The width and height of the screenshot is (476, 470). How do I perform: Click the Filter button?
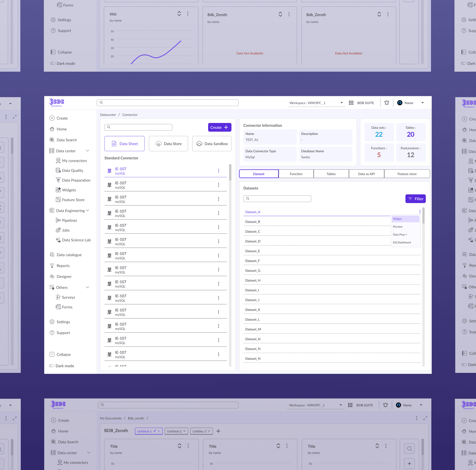415,199
